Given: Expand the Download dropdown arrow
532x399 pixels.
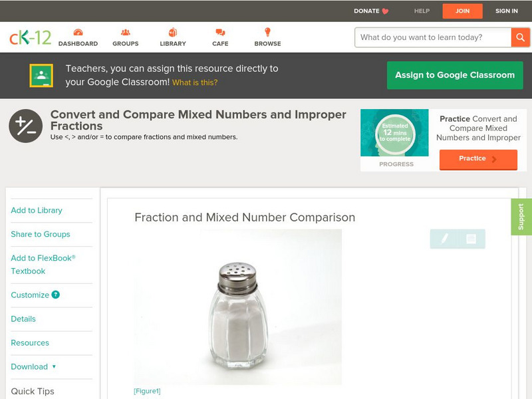Looking at the screenshot, I should coord(54,366).
